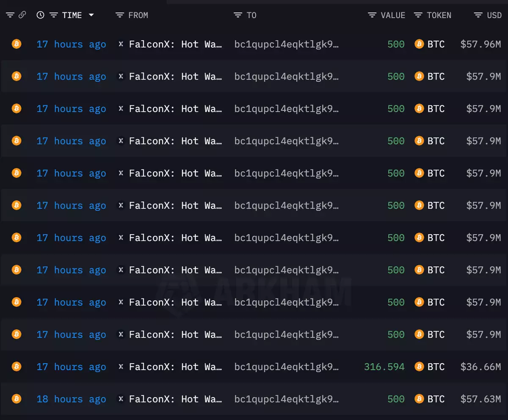Image resolution: width=508 pixels, height=420 pixels.
Task: Click the clock icon next to TIME
Action: [41, 15]
